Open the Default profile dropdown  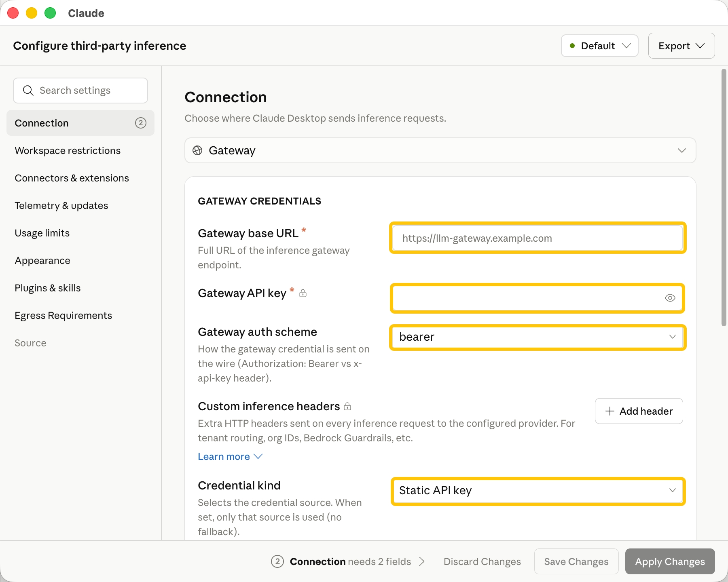tap(600, 46)
